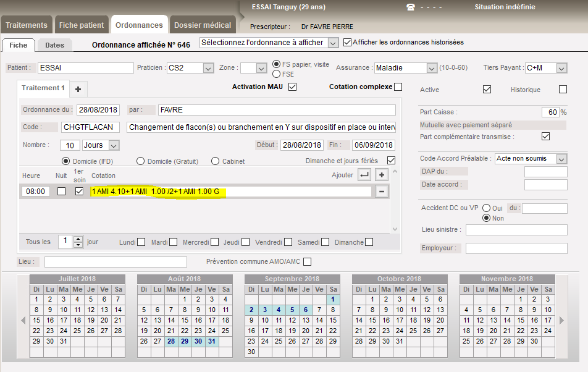Switch to the Dates sub-tab
Image resolution: width=588 pixels, height=372 pixels.
55,45
